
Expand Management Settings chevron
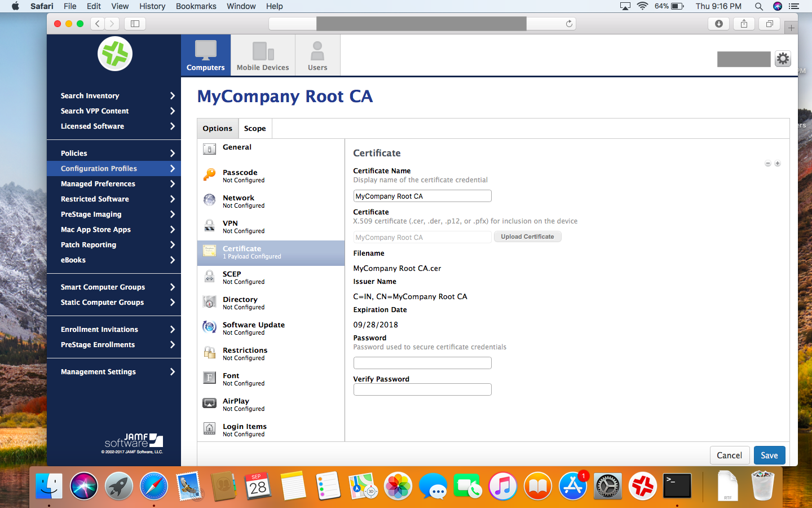coord(173,372)
